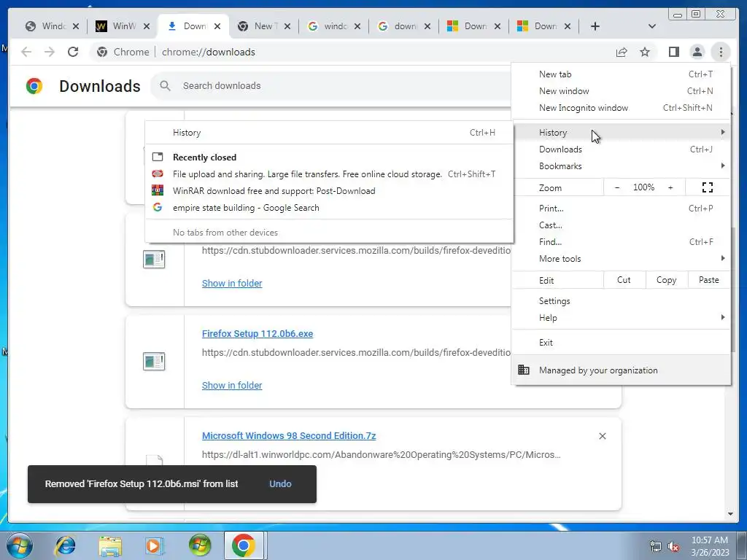Click Paste in Edit row
The height and width of the screenshot is (560, 747).
click(709, 280)
